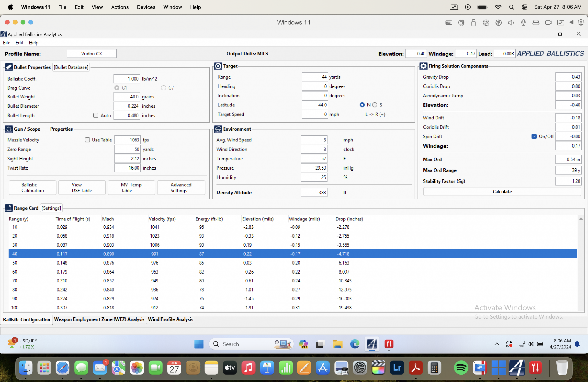Click the Target section bullseye icon
Image resolution: width=588 pixels, height=382 pixels.
click(x=218, y=66)
